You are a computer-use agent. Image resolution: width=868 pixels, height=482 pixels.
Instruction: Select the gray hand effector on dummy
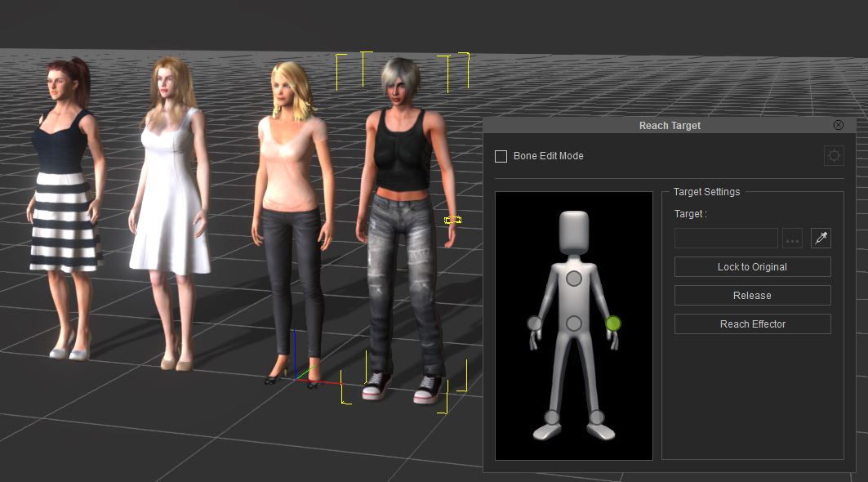pyautogui.click(x=535, y=324)
